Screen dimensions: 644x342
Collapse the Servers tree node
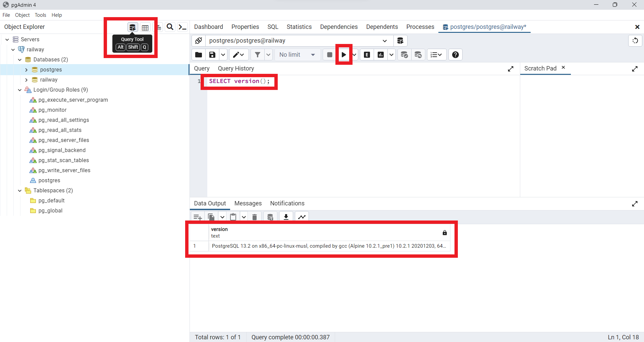click(7, 40)
